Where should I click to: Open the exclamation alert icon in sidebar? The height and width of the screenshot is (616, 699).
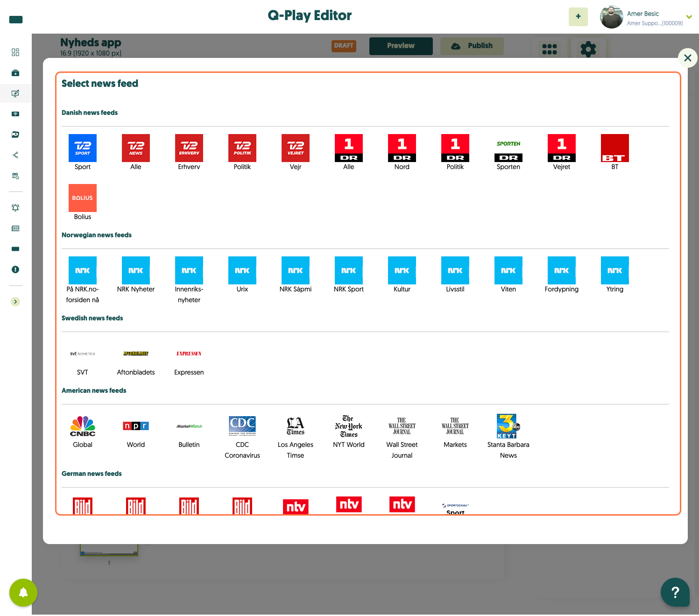(x=15, y=269)
